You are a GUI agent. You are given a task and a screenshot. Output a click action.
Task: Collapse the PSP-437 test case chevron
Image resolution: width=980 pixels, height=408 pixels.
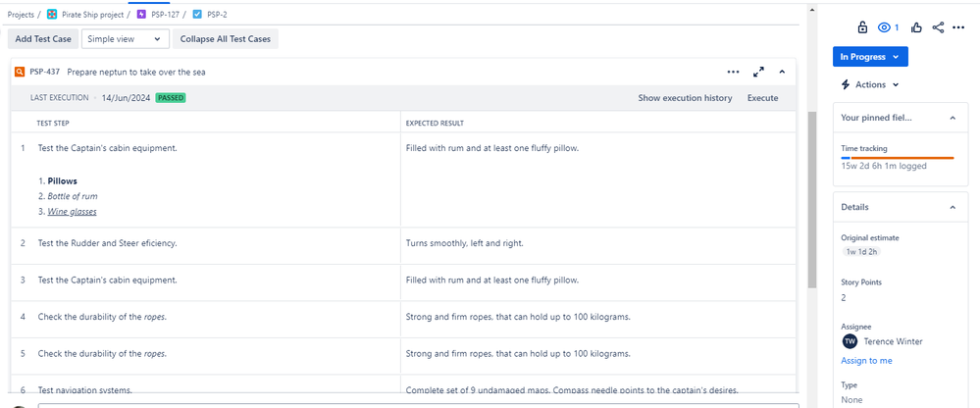click(x=782, y=72)
